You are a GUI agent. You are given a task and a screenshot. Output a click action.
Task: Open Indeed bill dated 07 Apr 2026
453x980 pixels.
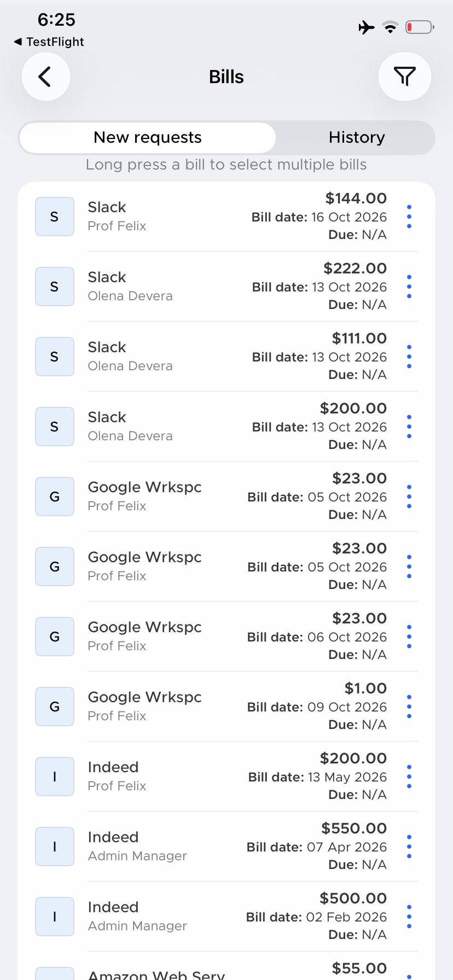(226, 847)
